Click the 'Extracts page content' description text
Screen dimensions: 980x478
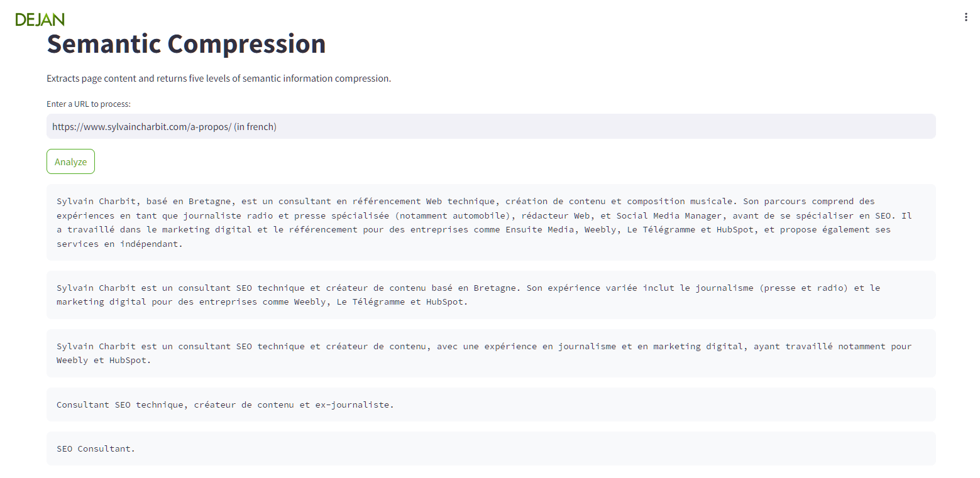click(x=219, y=79)
